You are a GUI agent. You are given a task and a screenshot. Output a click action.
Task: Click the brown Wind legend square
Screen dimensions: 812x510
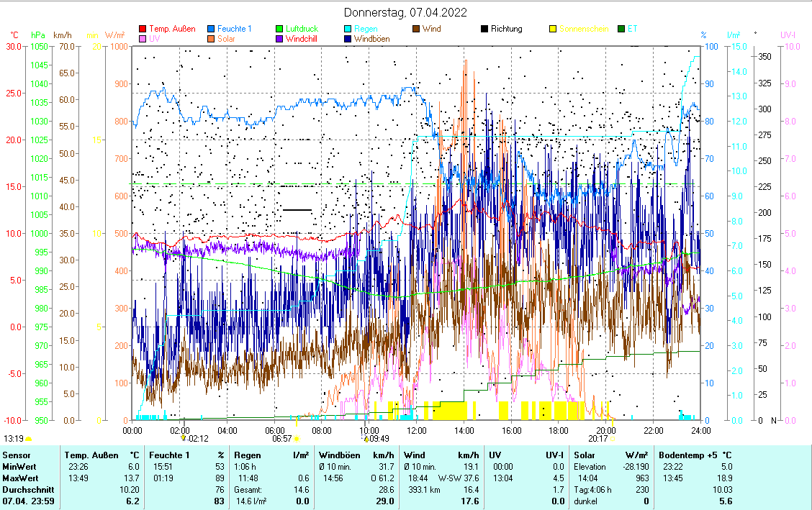[416, 29]
